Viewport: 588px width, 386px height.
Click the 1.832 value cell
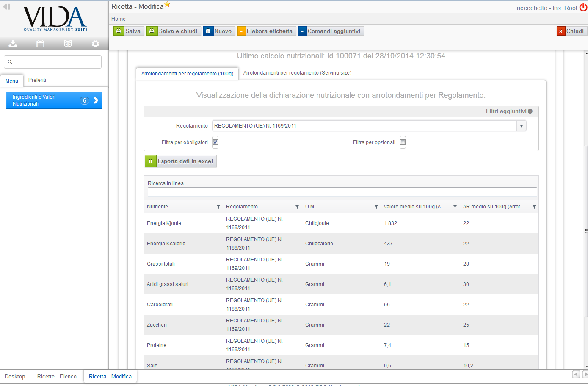pyautogui.click(x=420, y=223)
